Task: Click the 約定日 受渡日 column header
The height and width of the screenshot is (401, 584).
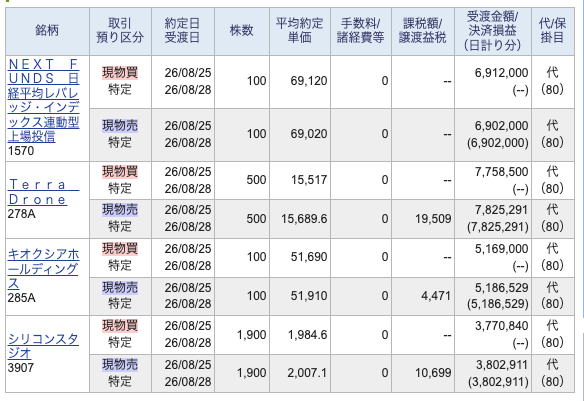Action: pyautogui.click(x=182, y=31)
